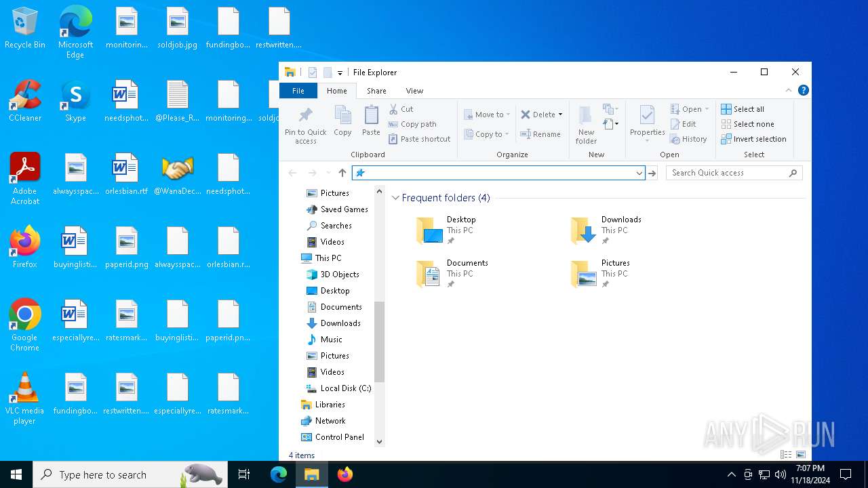The height and width of the screenshot is (488, 868).
Task: Choose Paste shortcut in the ribbon
Action: pyautogui.click(x=419, y=139)
